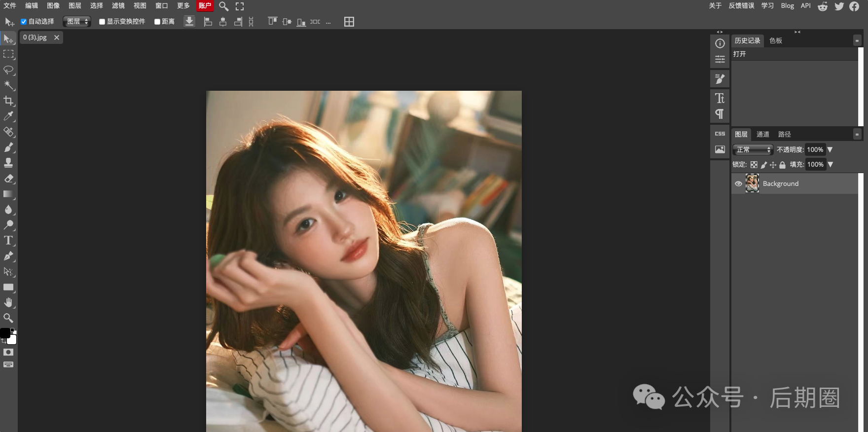Select the Clone Stamp tool
Screen dimensions: 868x432
pos(8,163)
